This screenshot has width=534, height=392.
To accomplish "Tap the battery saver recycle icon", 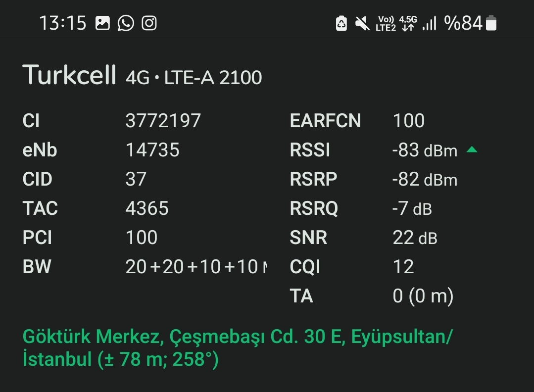I will (x=341, y=23).
